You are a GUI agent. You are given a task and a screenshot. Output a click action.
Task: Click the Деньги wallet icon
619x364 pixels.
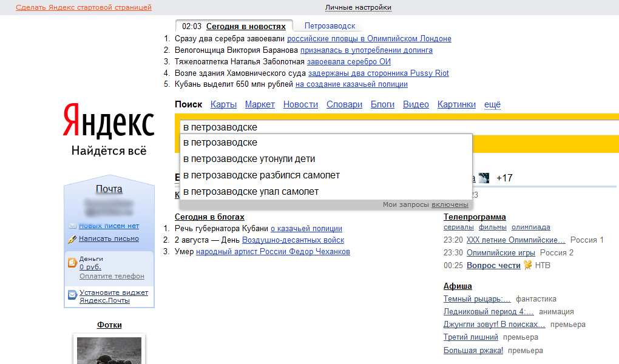(x=73, y=263)
